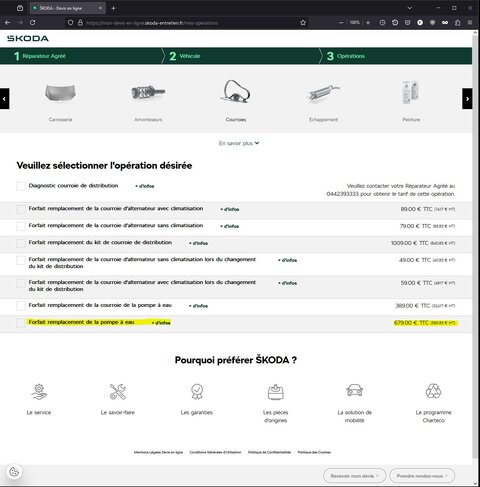Open Firefox View from the tab bar corner
Viewport: 480px width, 487px height.
[x=20, y=8]
